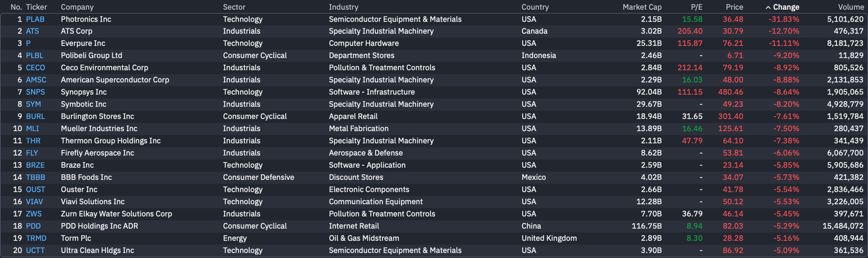868x258 pixels.
Task: Open the CECO ticker link
Action: click(35, 68)
